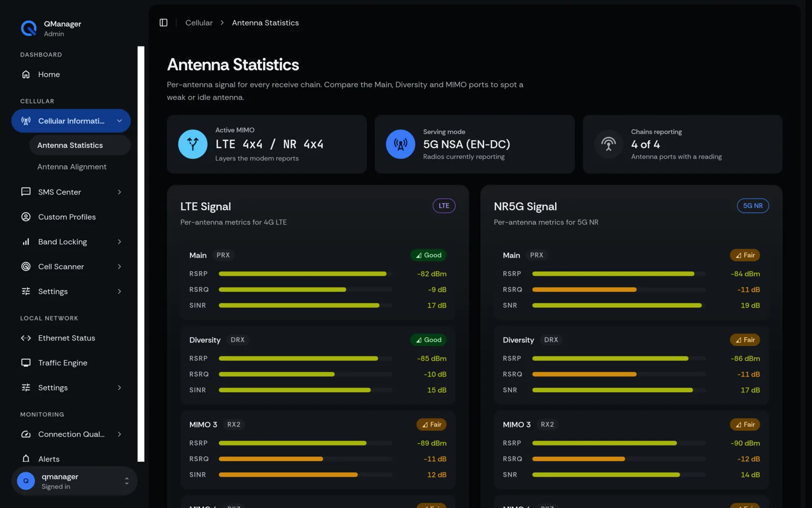Image resolution: width=812 pixels, height=508 pixels.
Task: Click the Antenna Statistics breadcrumb
Action: [x=265, y=23]
